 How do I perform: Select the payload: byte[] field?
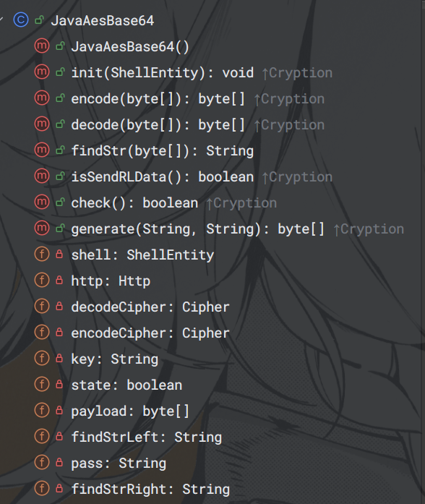130,411
